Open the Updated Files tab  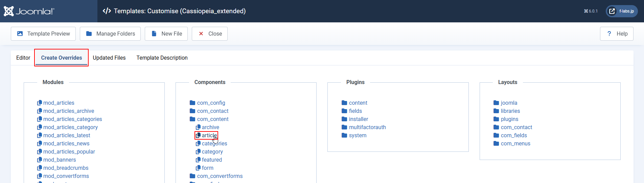pyautogui.click(x=109, y=58)
